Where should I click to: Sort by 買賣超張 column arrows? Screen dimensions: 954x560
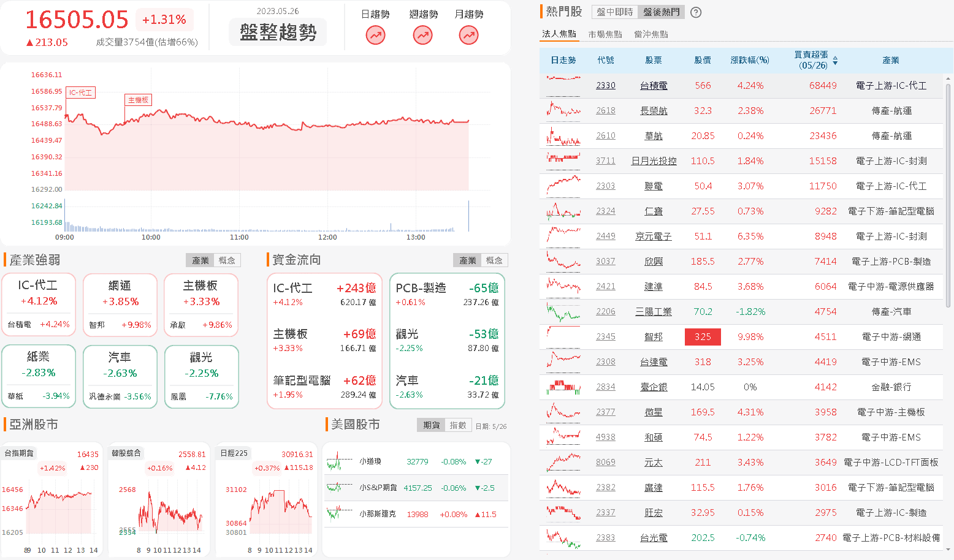coord(835,60)
